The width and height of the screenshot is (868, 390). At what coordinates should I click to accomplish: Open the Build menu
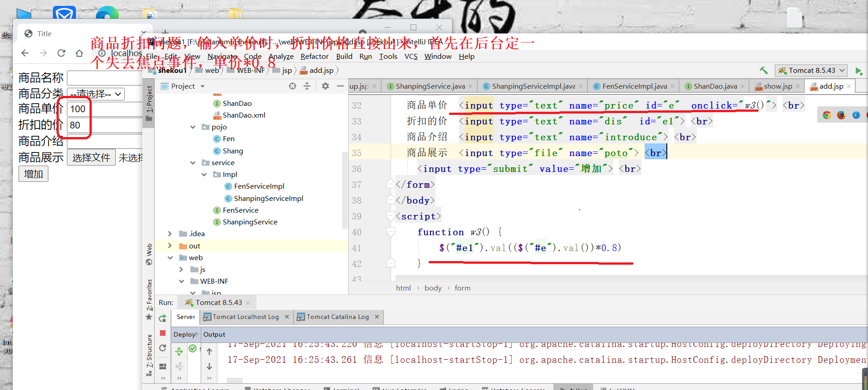coord(344,56)
